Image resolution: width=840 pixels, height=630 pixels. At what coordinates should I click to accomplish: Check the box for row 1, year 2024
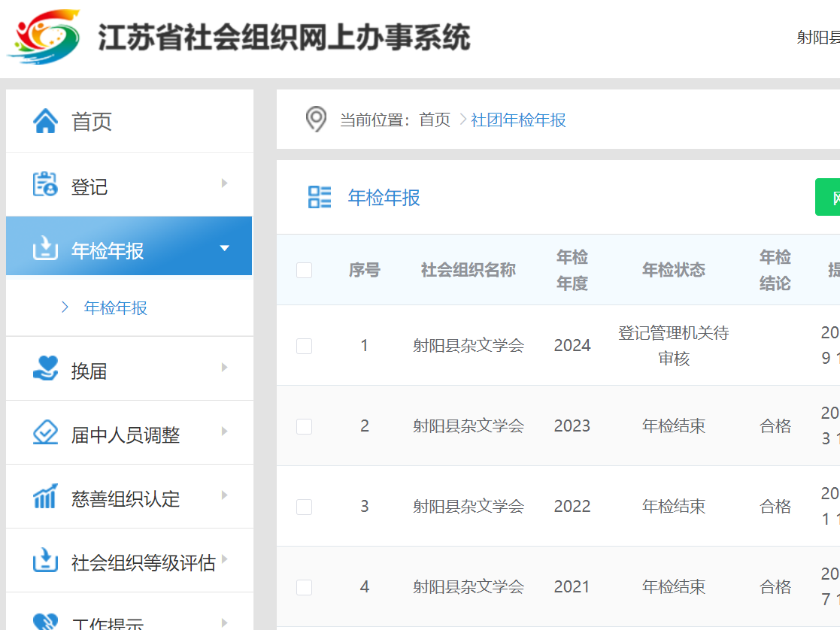[305, 346]
